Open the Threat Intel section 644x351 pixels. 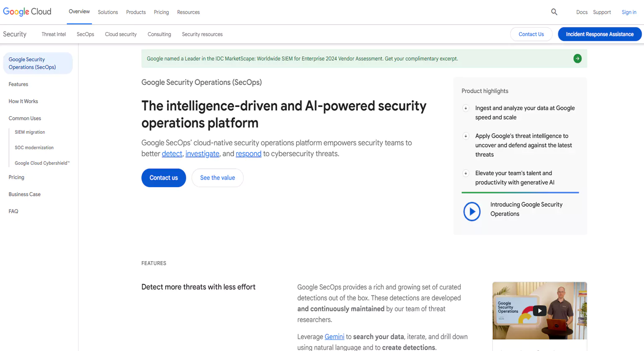(x=54, y=34)
